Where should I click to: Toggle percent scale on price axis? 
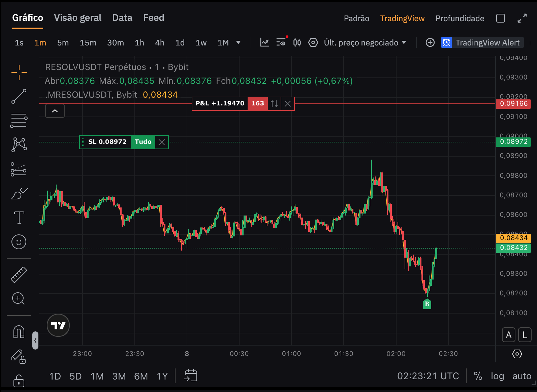pyautogui.click(x=478, y=376)
